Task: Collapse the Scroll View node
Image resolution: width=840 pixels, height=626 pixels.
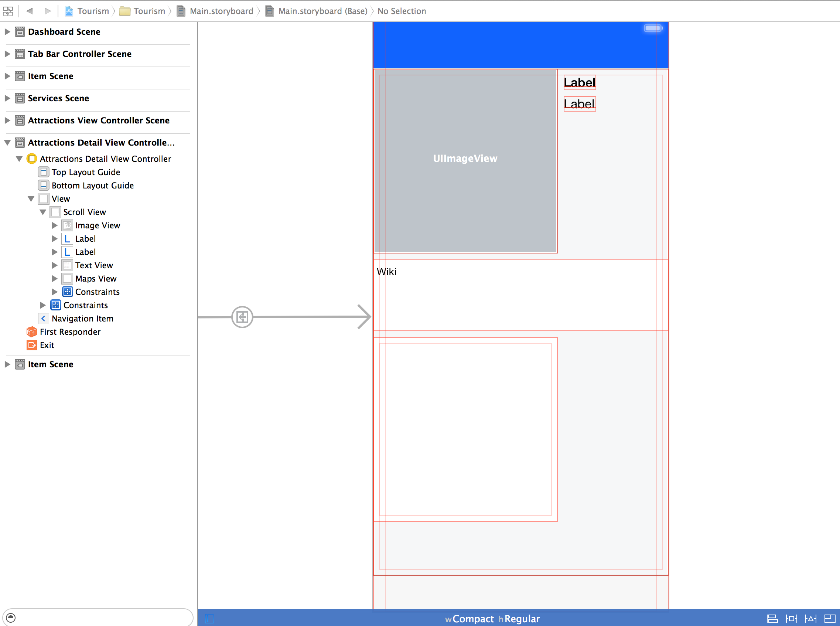Action: click(43, 212)
